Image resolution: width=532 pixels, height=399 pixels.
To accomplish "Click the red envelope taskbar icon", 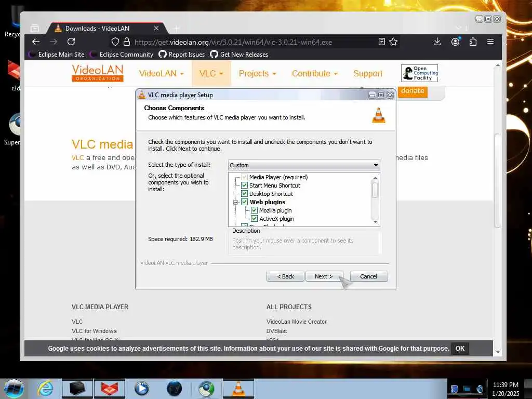I will [x=110, y=389].
